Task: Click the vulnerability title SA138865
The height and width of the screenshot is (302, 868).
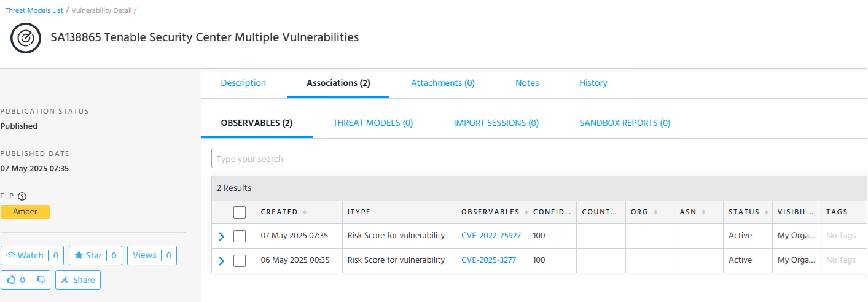Action: (x=205, y=37)
